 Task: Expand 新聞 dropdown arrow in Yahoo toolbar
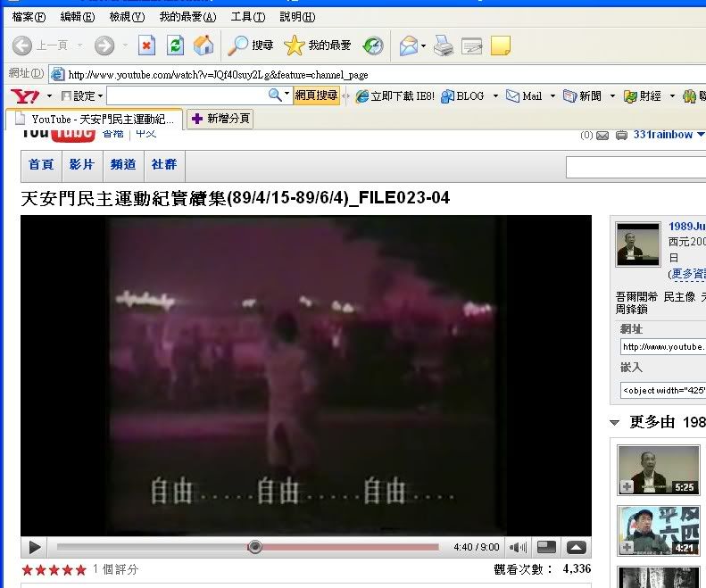coord(612,95)
